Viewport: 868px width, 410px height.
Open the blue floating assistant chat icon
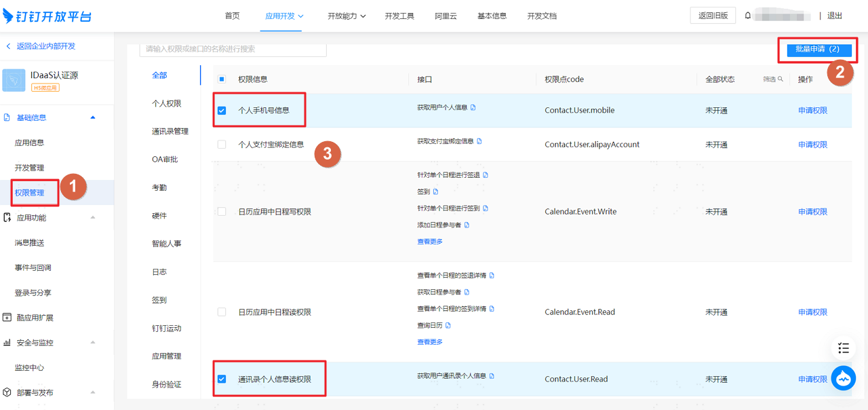(844, 379)
